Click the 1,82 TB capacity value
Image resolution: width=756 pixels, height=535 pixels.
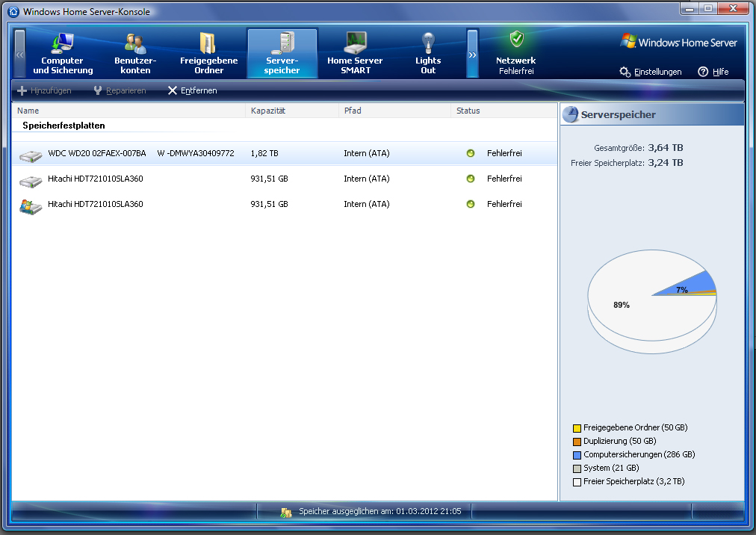[264, 153]
